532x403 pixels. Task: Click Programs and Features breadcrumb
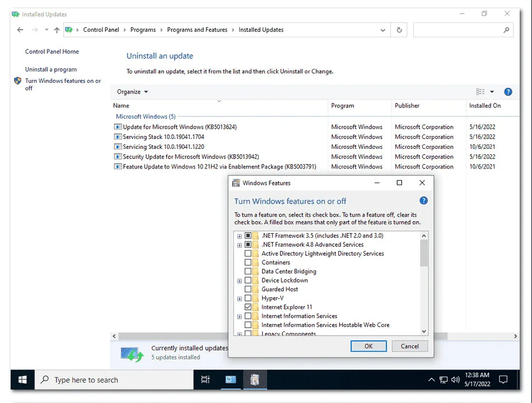(197, 30)
